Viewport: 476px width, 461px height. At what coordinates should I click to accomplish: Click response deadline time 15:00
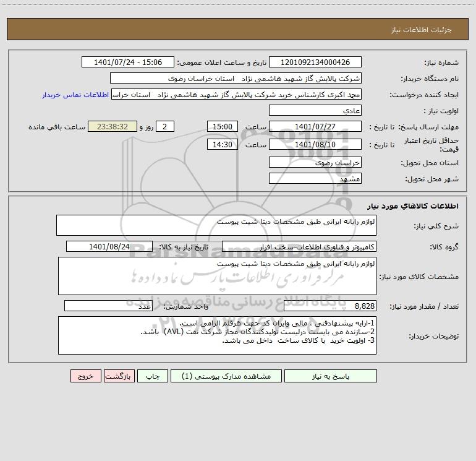222,126
